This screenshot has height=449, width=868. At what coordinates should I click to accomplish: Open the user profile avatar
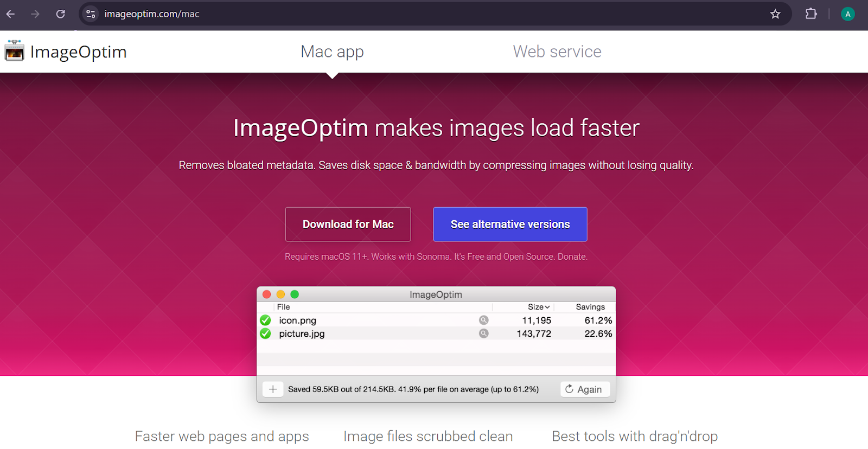pos(847,14)
